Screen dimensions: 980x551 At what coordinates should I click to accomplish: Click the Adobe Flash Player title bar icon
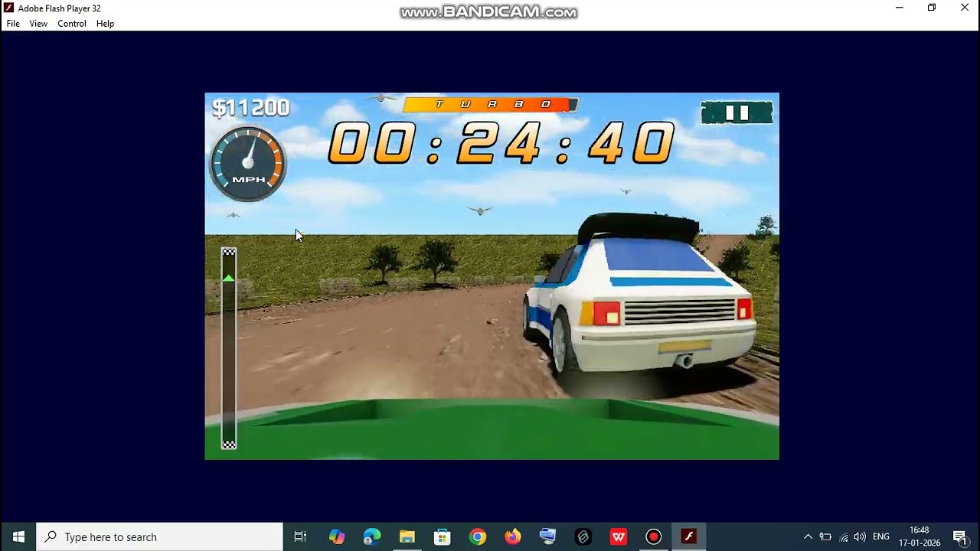(x=8, y=8)
